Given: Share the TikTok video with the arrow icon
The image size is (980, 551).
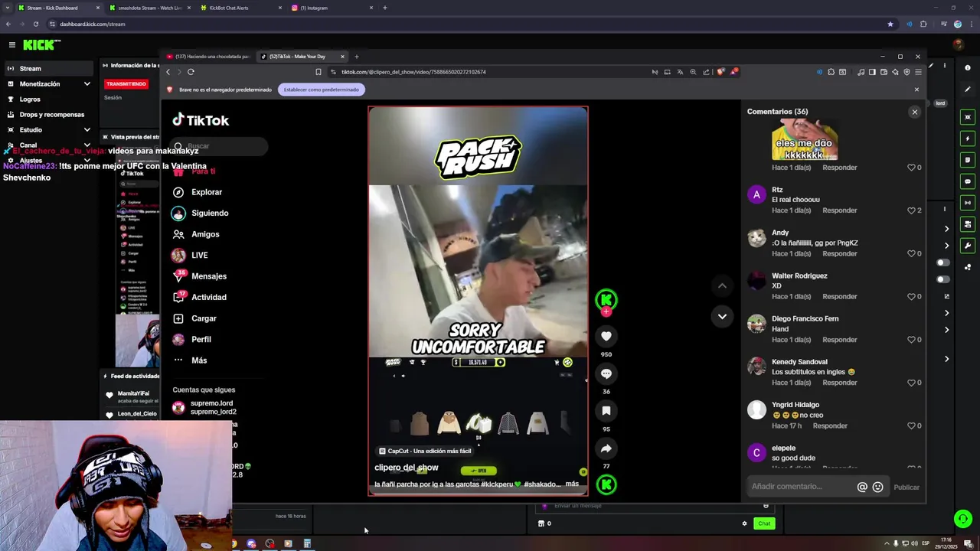Looking at the screenshot, I should click(606, 448).
